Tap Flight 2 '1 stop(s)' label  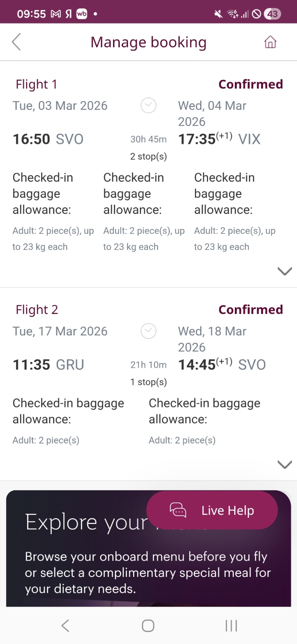tap(149, 382)
